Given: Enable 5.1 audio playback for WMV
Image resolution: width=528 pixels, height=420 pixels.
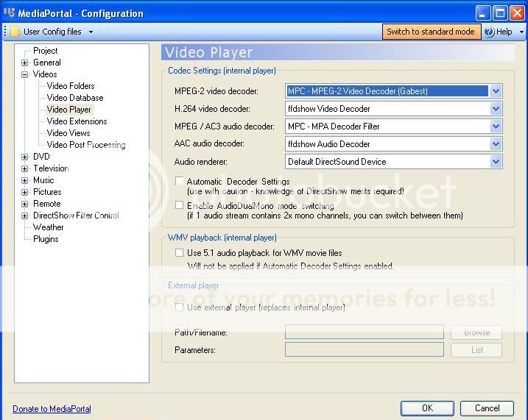Looking at the screenshot, I should [180, 253].
